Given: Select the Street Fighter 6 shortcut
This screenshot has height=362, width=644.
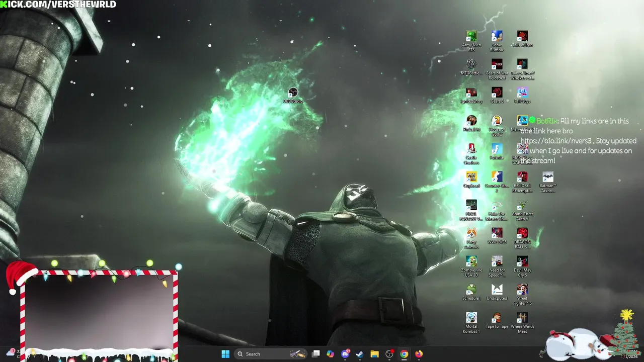Looking at the screenshot, I should click(522, 294).
